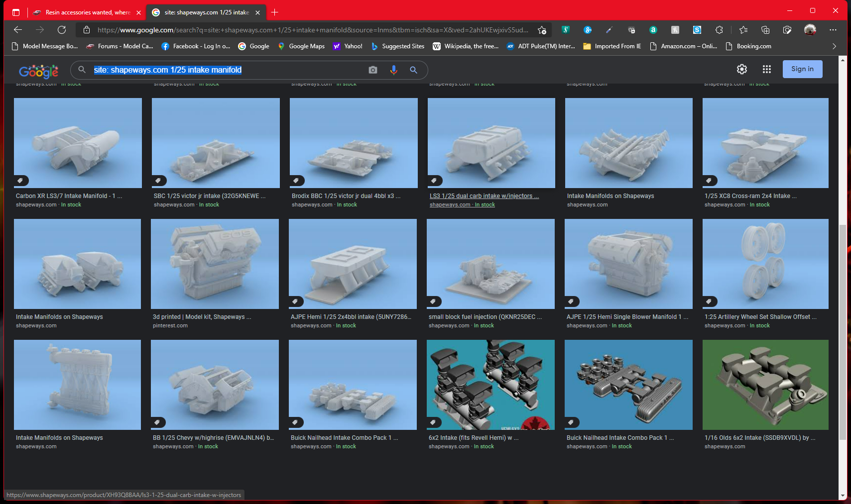Select the site: shapeways.com 1/25 intake tab
The image size is (851, 504).
pyautogui.click(x=206, y=12)
